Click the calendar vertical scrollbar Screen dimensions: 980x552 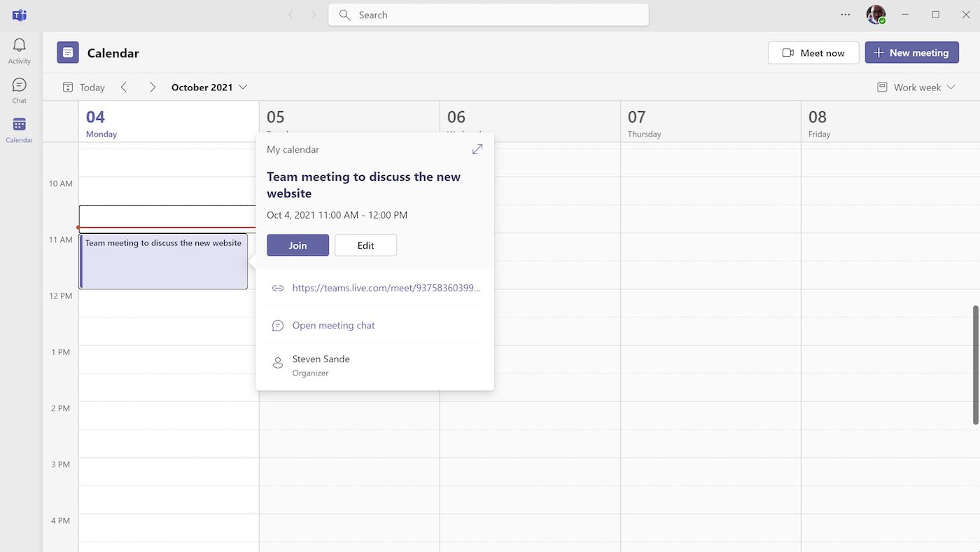coord(975,364)
